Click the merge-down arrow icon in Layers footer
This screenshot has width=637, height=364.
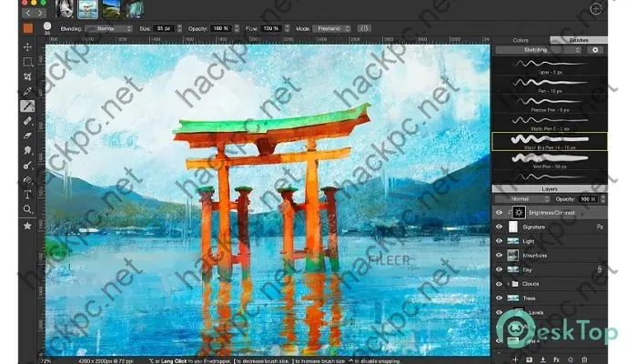(542, 359)
